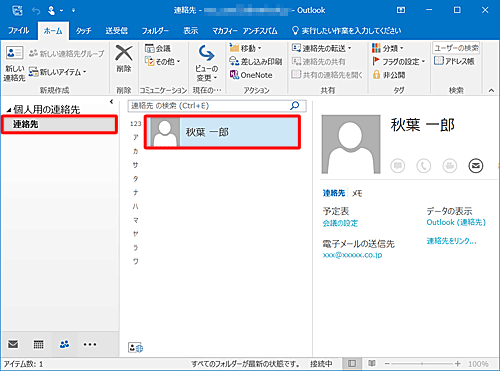Open the アドレス帳 address book
The image size is (500, 371).
(x=454, y=61)
